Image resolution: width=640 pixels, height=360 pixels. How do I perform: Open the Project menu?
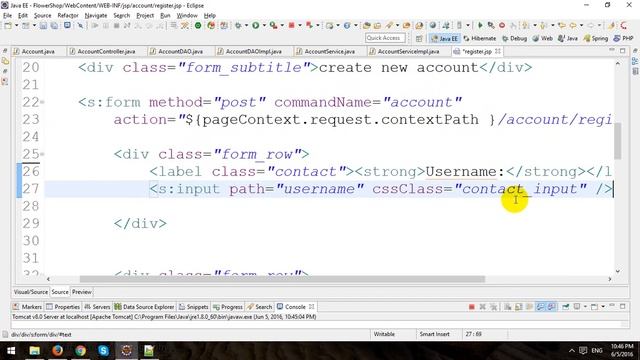tap(145, 16)
